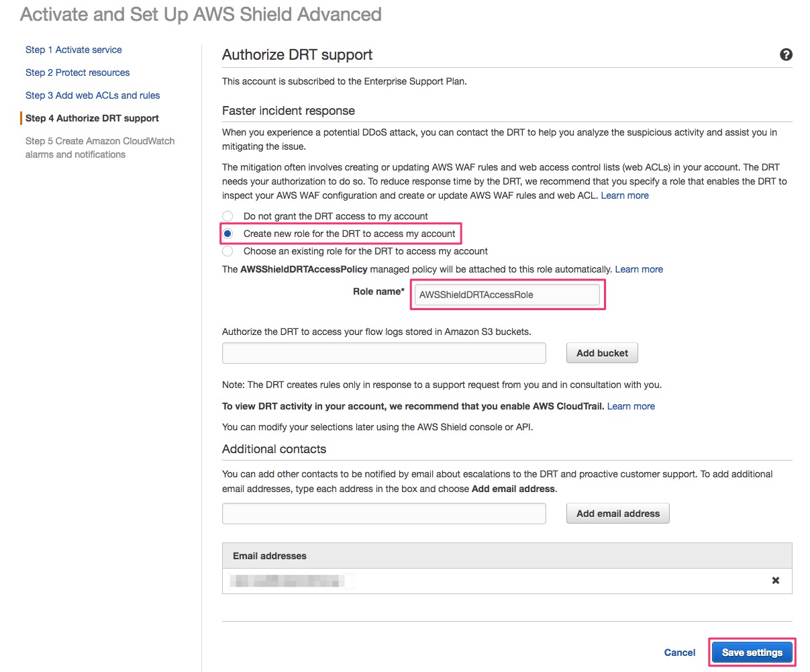Click the additional contacts email input field
810x672 pixels.
(383, 513)
